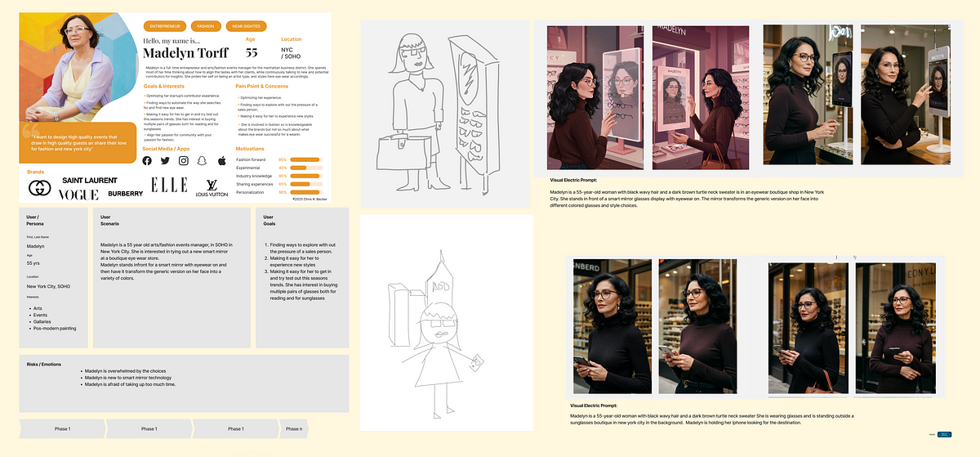Screen dimensions: 980x457
Task: Click the Risks / Emotions heading
Action: pyautogui.click(x=43, y=363)
